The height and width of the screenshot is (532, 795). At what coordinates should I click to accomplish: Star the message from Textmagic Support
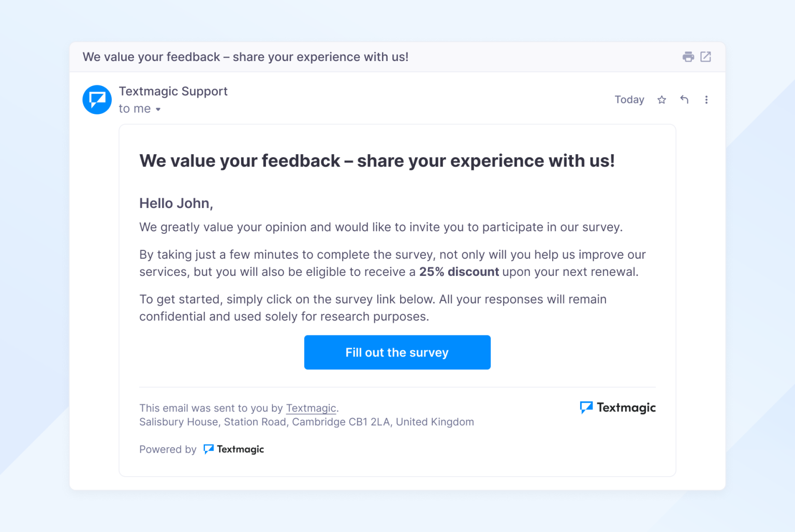coord(661,99)
